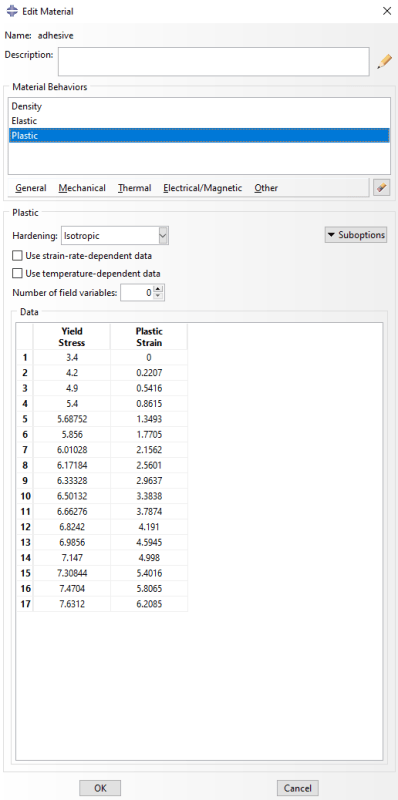Click plastic strain cell 0.5416
Viewport: 398px width, 800px height.
pyautogui.click(x=148, y=388)
